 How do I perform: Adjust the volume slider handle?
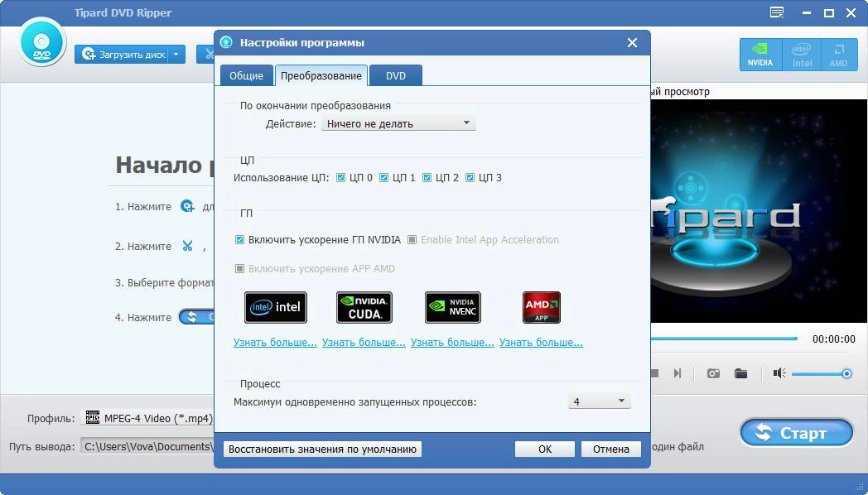pos(846,374)
